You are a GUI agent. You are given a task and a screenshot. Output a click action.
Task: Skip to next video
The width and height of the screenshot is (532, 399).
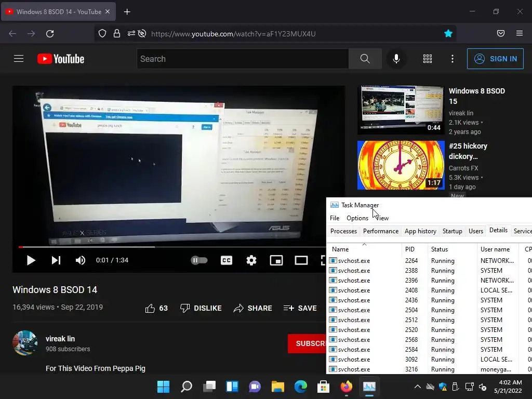coord(56,260)
